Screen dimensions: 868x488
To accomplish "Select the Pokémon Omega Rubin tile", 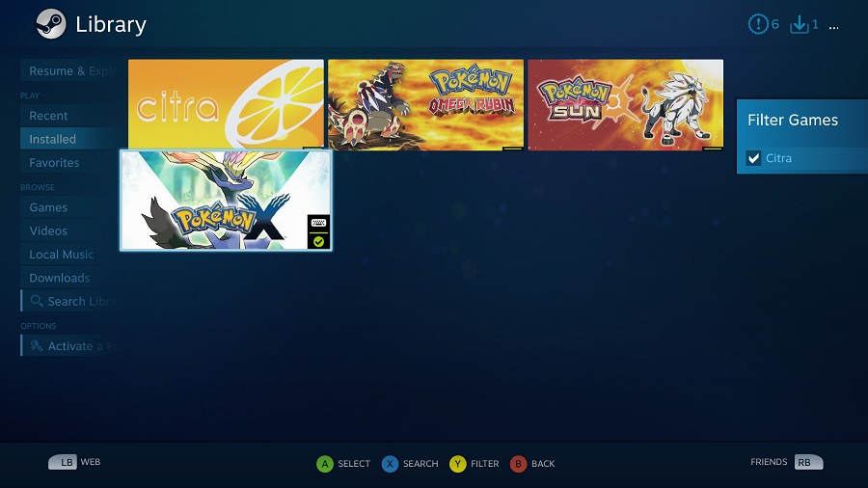I will (425, 104).
